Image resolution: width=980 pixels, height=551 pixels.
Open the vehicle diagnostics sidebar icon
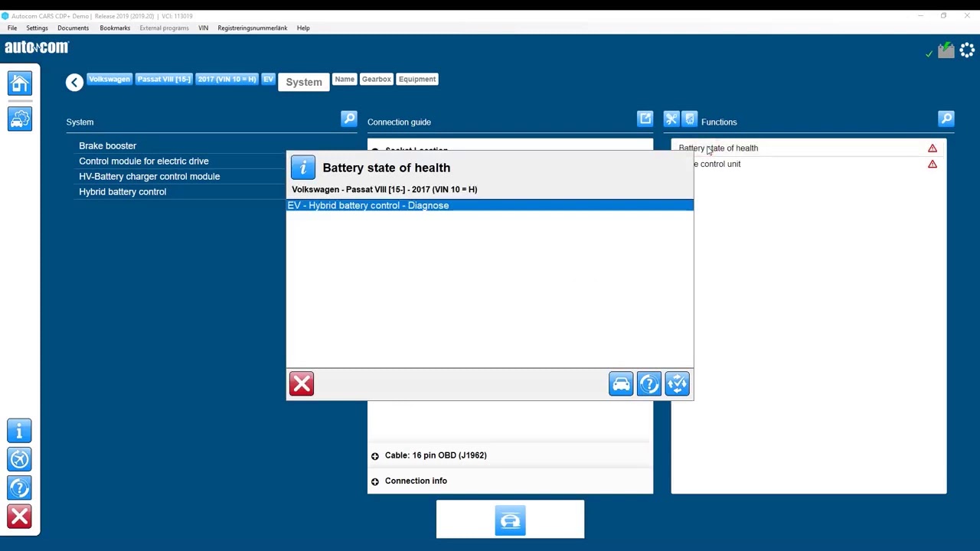20,119
